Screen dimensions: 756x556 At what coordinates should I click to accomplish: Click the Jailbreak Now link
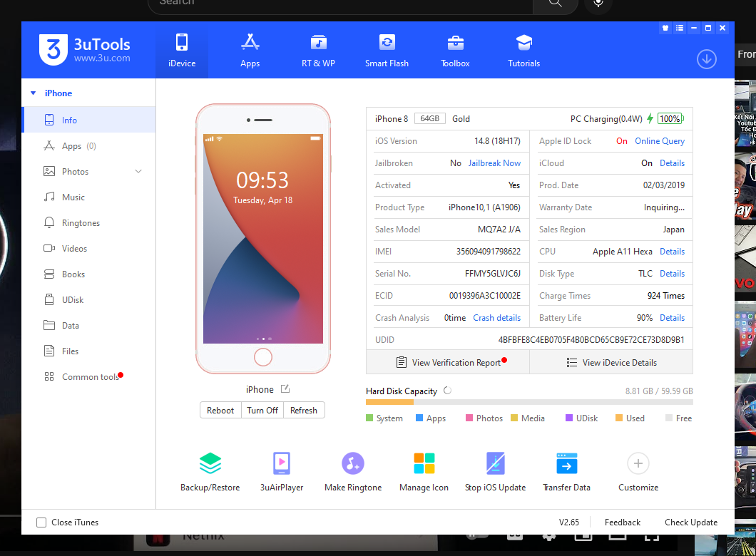click(494, 163)
